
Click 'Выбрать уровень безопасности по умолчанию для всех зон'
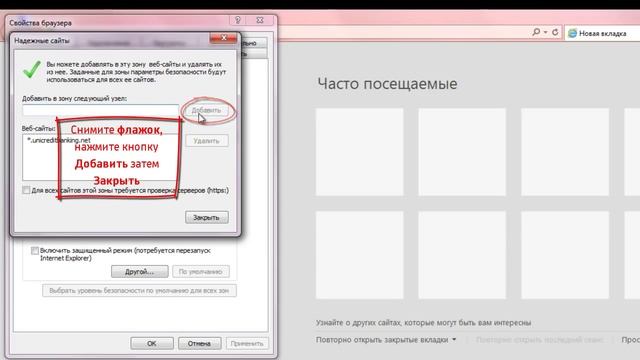(x=139, y=291)
